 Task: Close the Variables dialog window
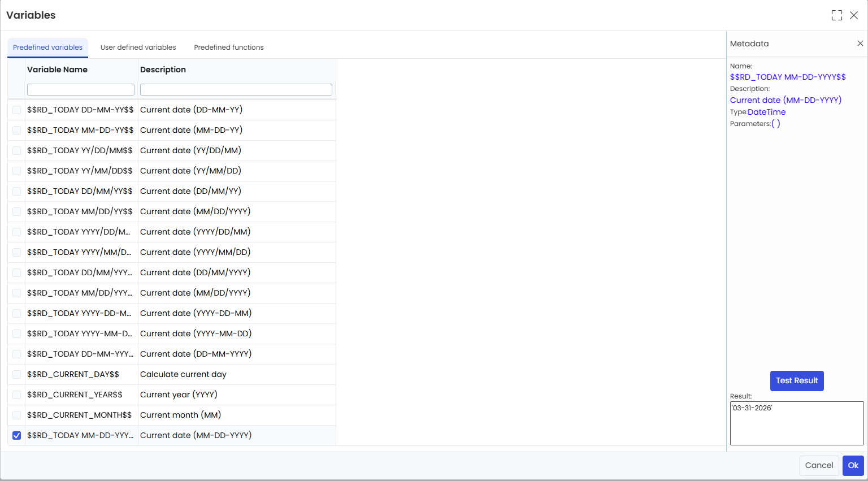pos(854,15)
